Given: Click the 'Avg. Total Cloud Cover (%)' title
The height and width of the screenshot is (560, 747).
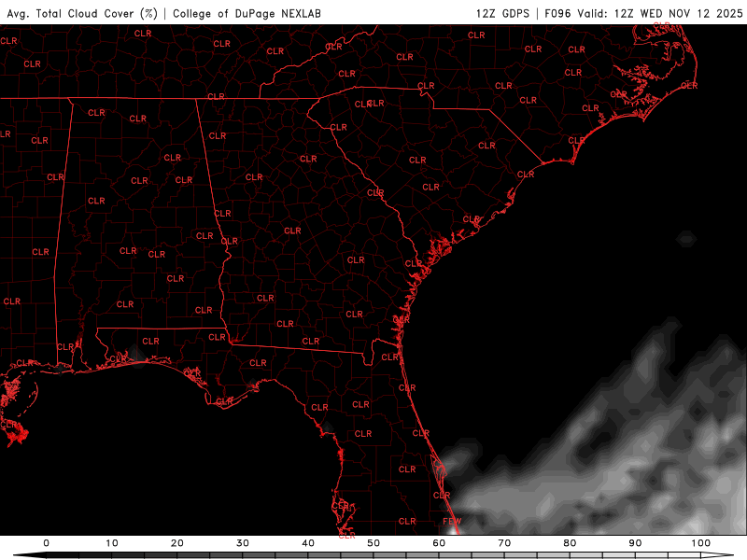Looking at the screenshot, I should click(82, 14).
